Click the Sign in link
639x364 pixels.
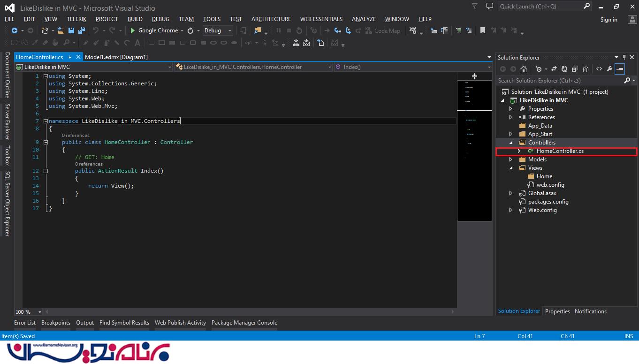[x=609, y=20]
